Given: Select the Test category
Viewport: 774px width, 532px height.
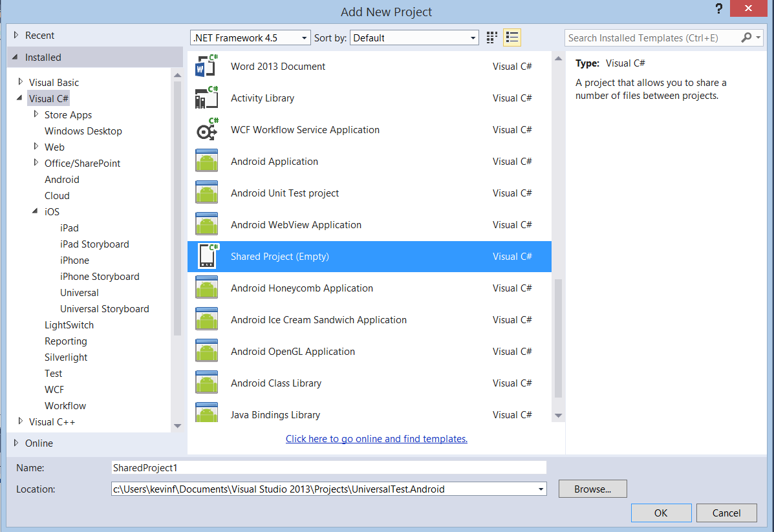Looking at the screenshot, I should (x=53, y=373).
